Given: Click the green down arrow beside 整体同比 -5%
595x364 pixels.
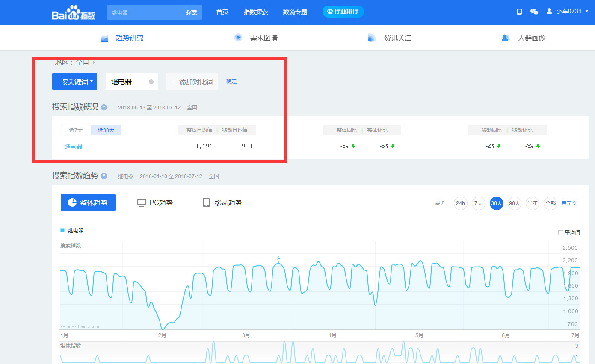Looking at the screenshot, I should coord(353,146).
